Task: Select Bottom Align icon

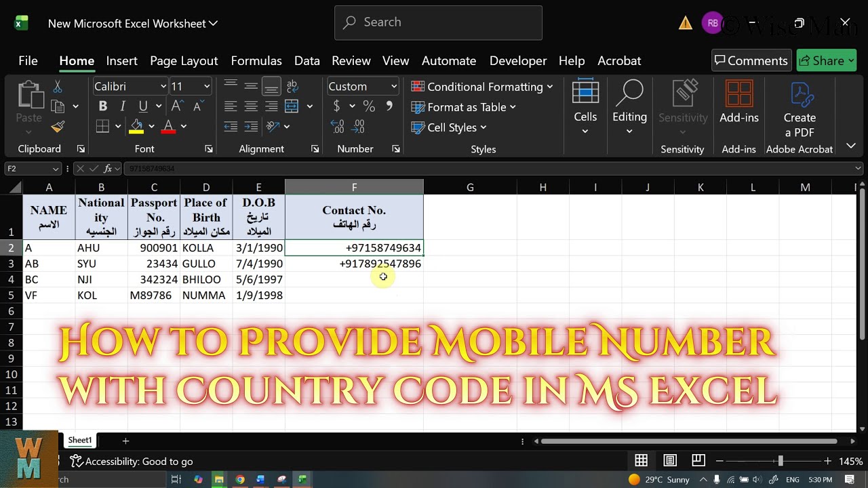Action: (x=271, y=86)
